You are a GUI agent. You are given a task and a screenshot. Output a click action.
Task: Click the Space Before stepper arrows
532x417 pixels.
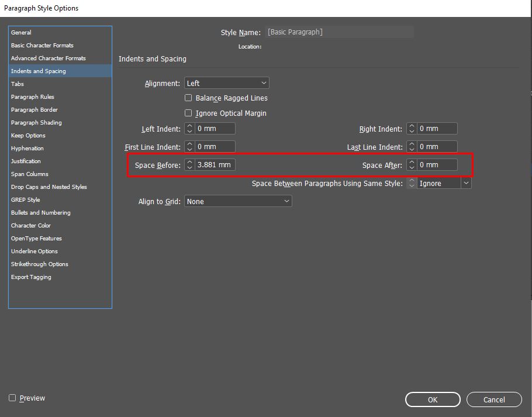pyautogui.click(x=189, y=165)
